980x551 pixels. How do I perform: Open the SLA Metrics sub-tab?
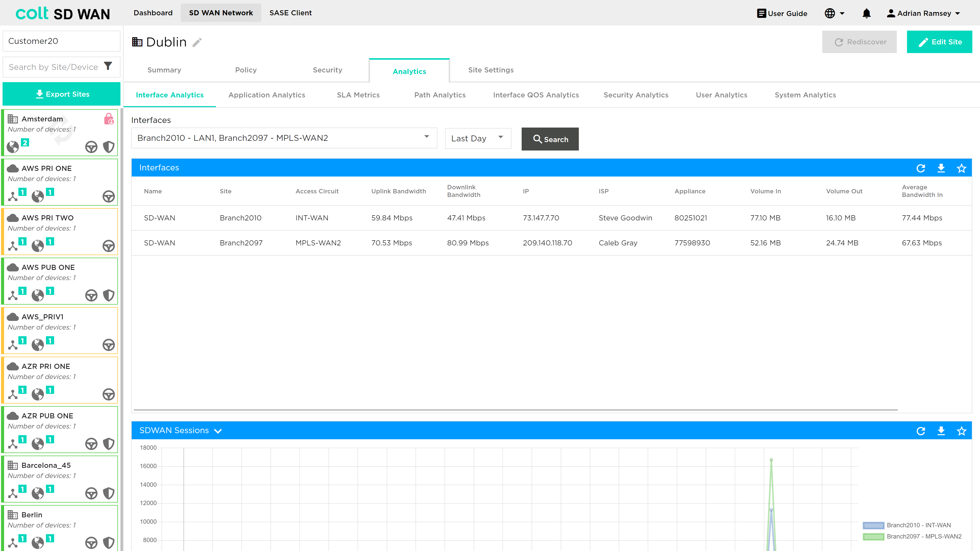point(358,95)
